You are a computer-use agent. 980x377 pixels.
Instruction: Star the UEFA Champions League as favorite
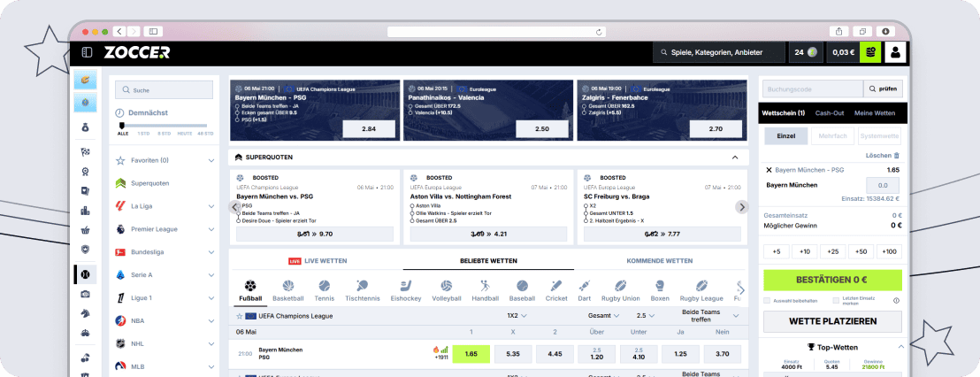pyautogui.click(x=239, y=316)
